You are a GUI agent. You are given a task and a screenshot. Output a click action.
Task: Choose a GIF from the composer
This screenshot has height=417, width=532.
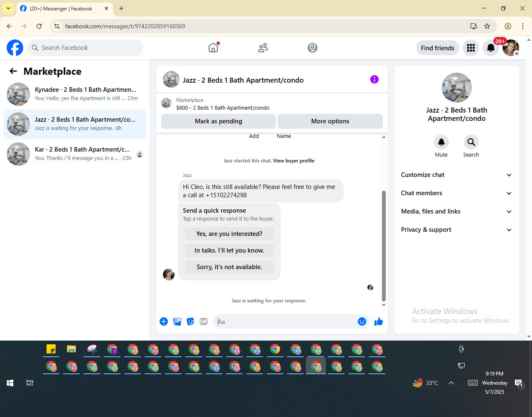[204, 321]
